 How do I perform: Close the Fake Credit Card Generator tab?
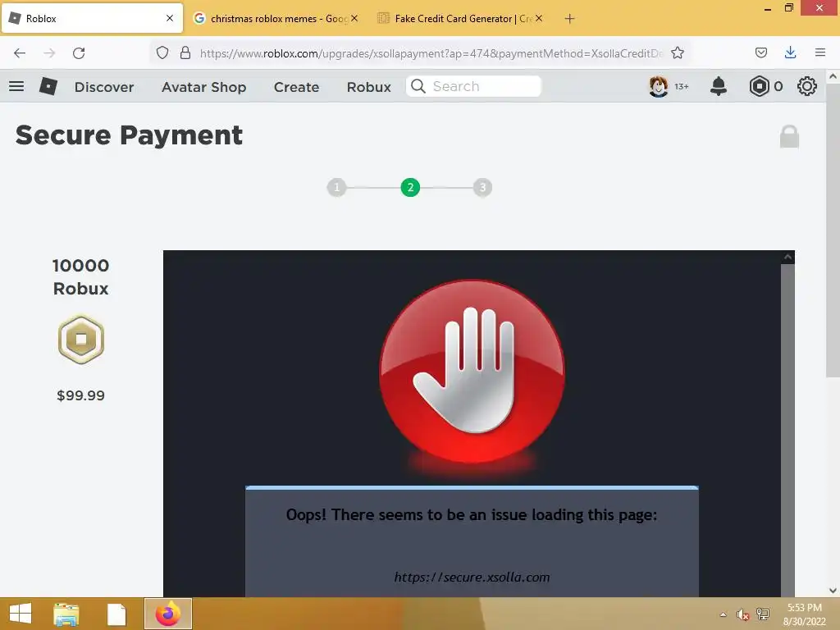[x=539, y=18]
